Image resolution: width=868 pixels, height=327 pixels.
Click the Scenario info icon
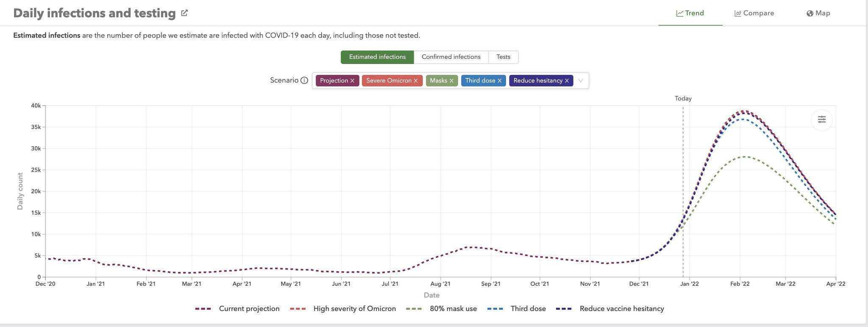[304, 80]
